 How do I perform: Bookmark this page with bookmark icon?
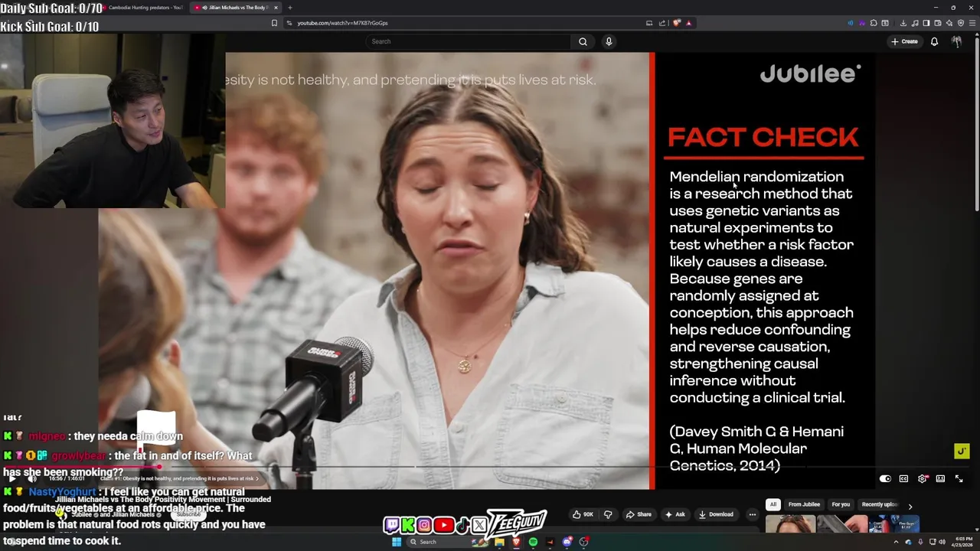coord(274,23)
